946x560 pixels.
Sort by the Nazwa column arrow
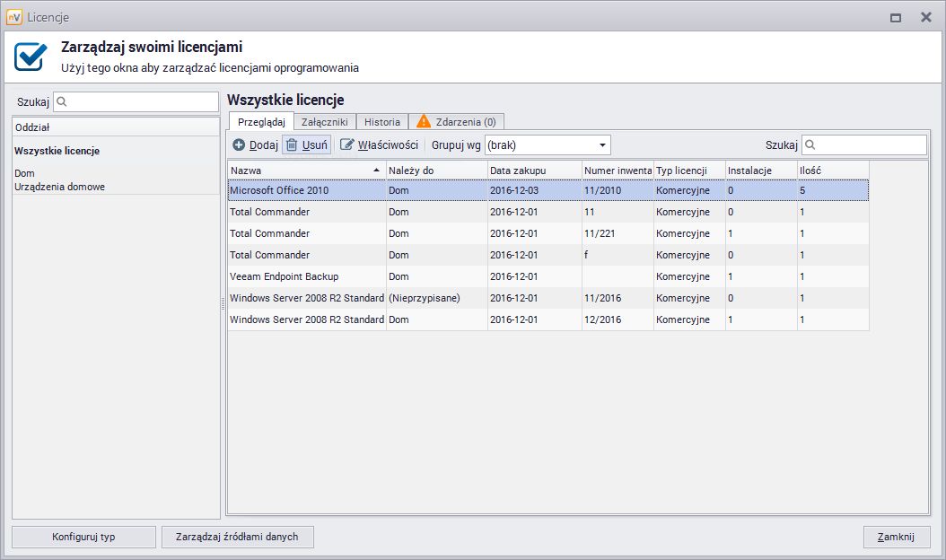tap(376, 171)
